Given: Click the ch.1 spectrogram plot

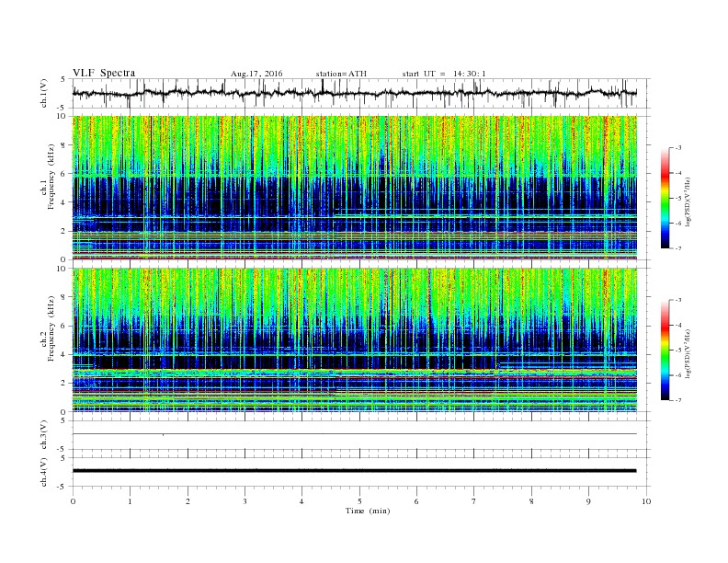Looking at the screenshot, I should [355, 188].
